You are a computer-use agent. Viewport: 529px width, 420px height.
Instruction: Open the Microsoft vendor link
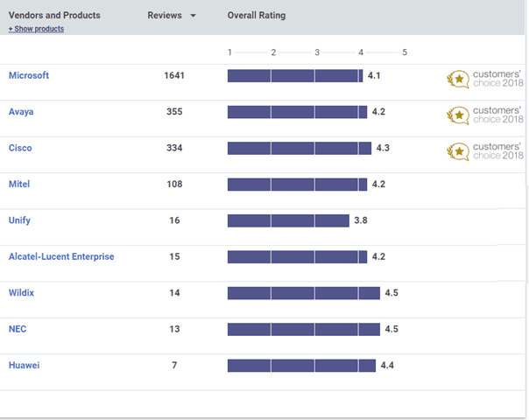pos(29,75)
